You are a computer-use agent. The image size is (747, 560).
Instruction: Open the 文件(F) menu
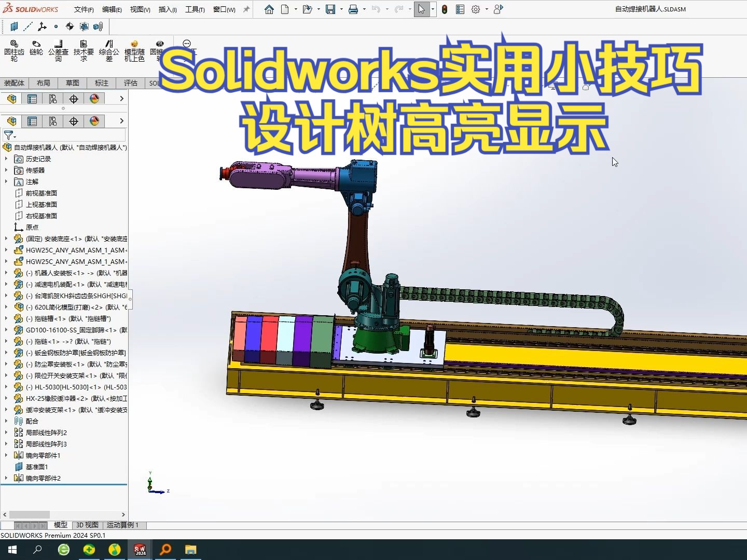click(84, 9)
